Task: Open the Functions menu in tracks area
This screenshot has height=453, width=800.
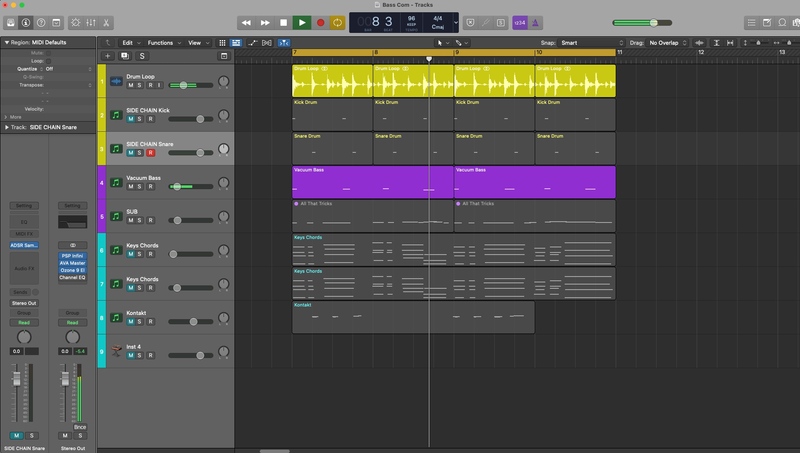Action: (162, 43)
